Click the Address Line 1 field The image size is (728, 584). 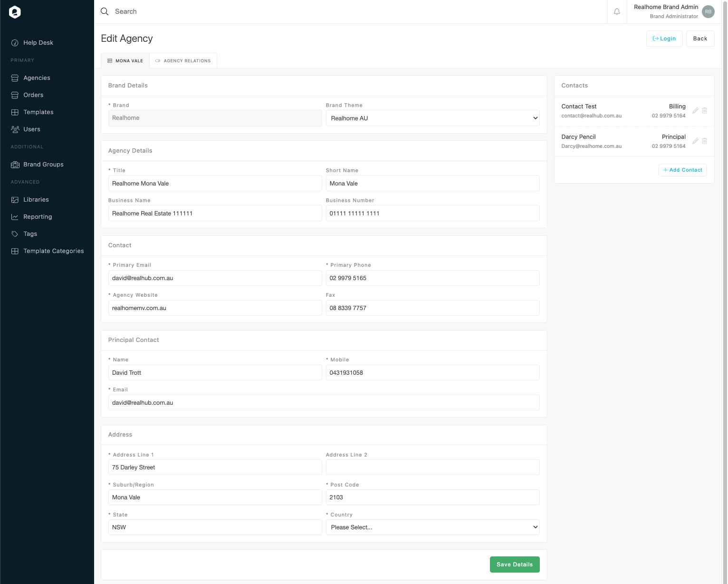click(x=215, y=467)
